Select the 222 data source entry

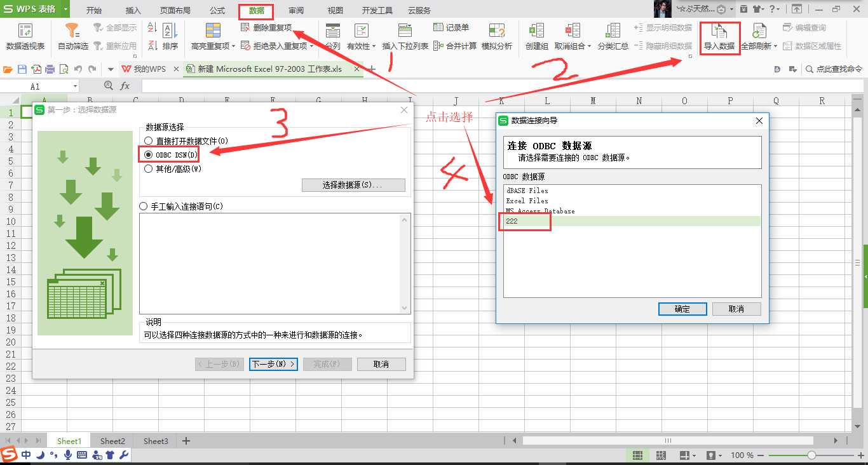pyautogui.click(x=632, y=221)
